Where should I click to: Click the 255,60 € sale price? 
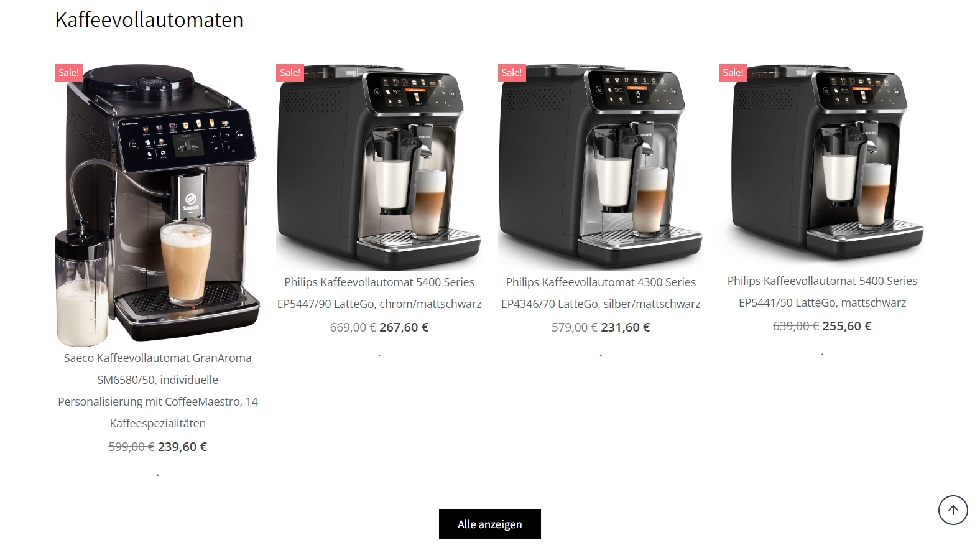point(846,326)
